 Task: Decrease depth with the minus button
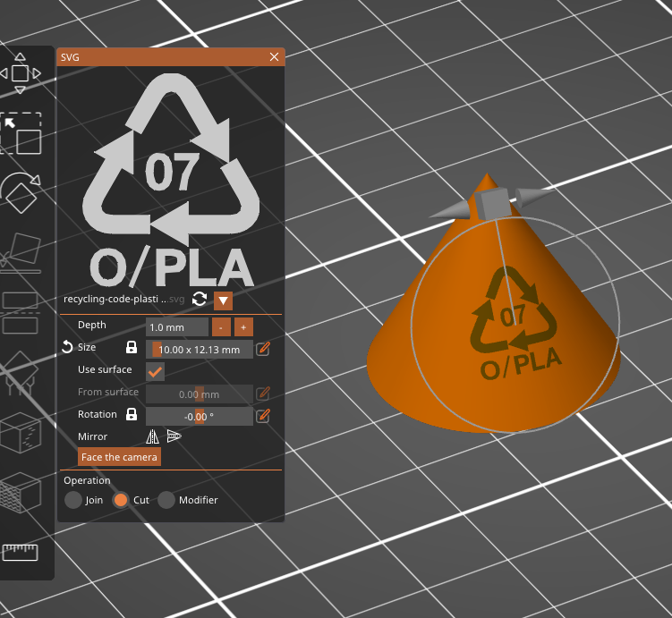221,327
